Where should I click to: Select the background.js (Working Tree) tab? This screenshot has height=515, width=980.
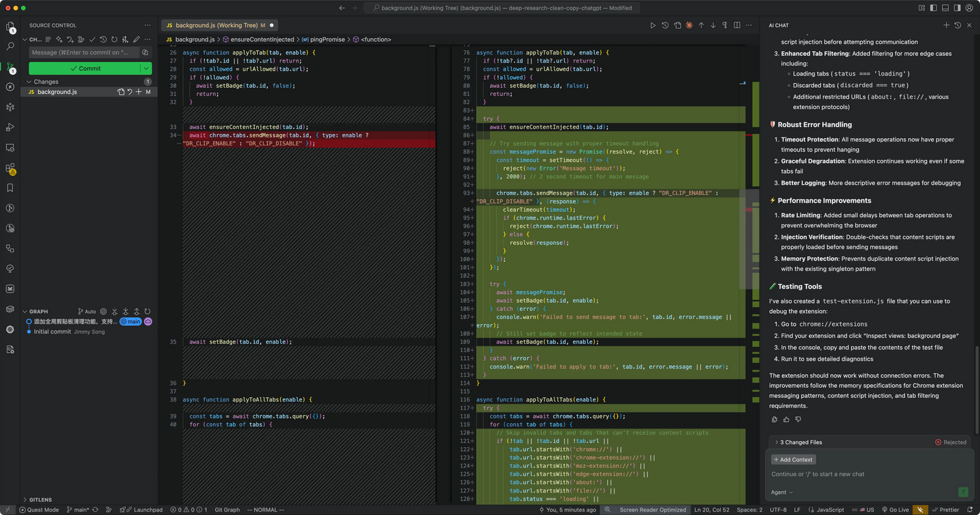coord(216,25)
